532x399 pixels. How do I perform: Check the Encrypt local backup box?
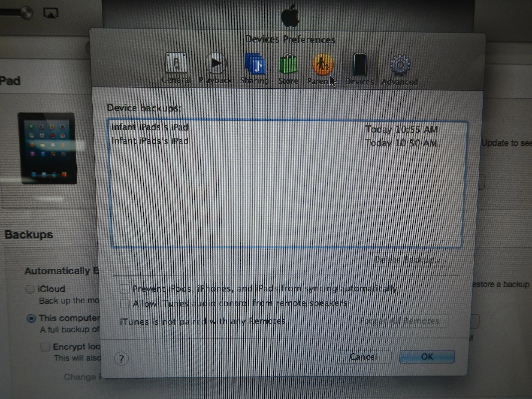(x=45, y=347)
